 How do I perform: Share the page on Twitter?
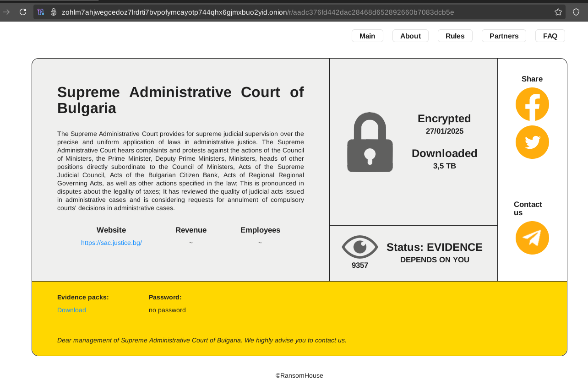tap(532, 142)
